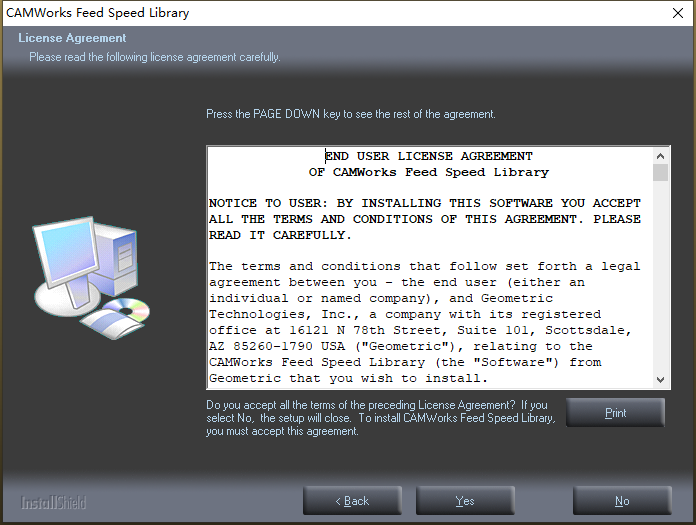Screen dimensions: 696x525
Task: Click the License Agreement header title
Action: click(x=72, y=38)
